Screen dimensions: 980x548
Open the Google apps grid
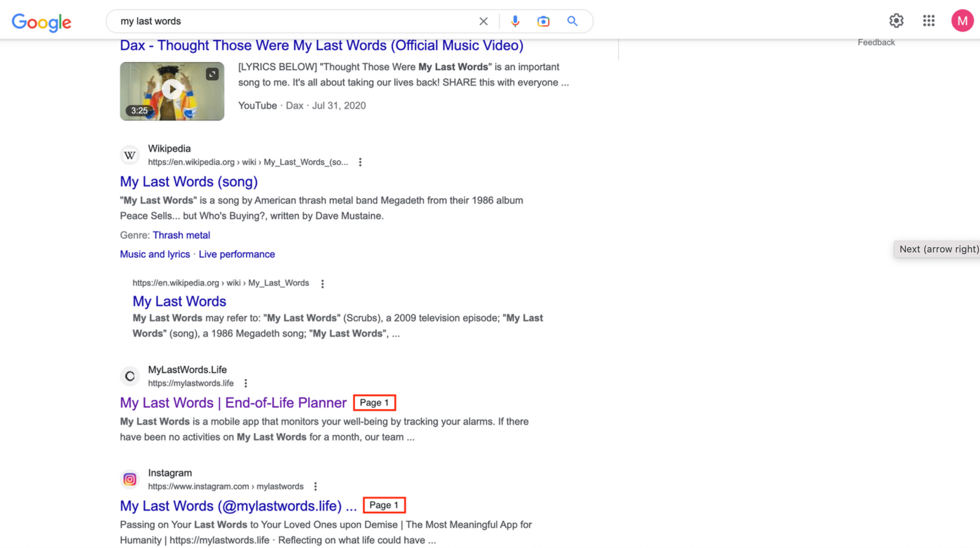[929, 21]
